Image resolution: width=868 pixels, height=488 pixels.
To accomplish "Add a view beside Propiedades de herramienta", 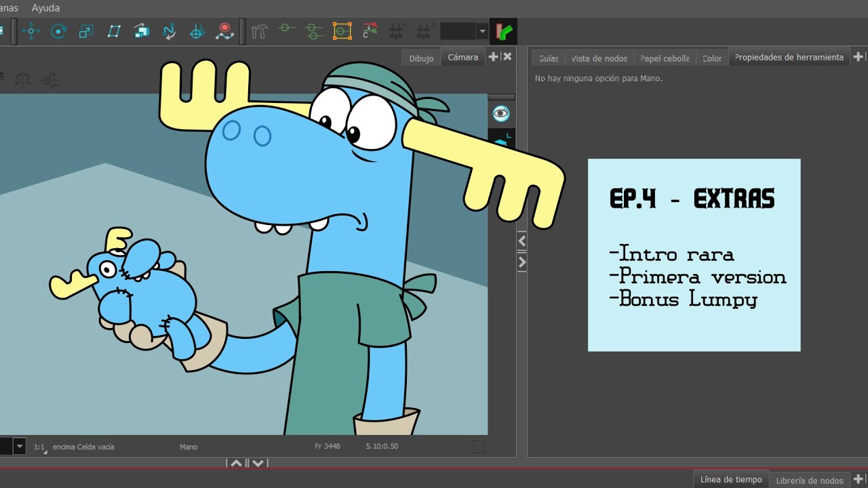I will point(858,57).
